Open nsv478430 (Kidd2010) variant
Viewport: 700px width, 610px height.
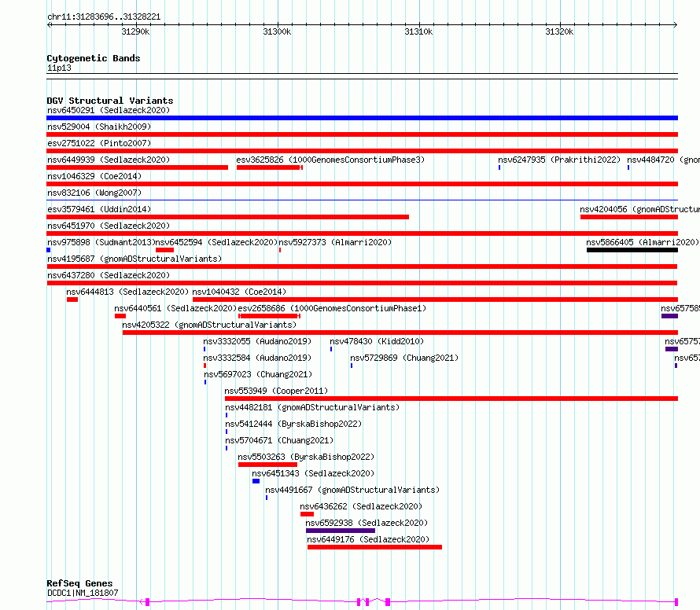[x=377, y=341]
